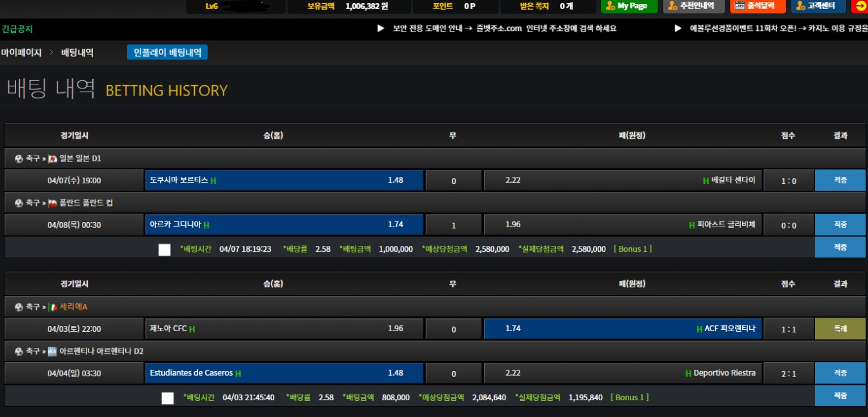
Task: Click the 받은 쪽지 messages counter
Action: point(546,6)
